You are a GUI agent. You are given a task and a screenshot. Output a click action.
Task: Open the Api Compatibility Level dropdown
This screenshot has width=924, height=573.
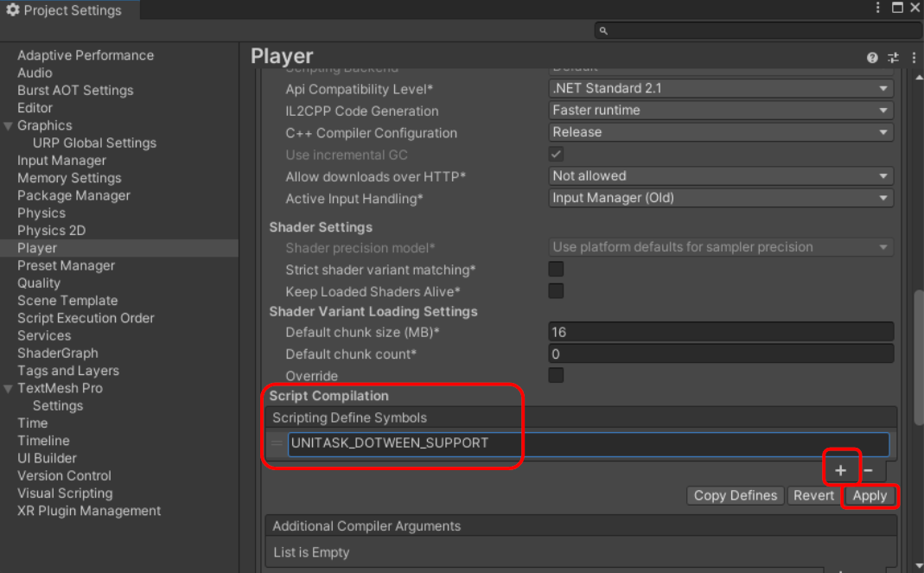720,88
